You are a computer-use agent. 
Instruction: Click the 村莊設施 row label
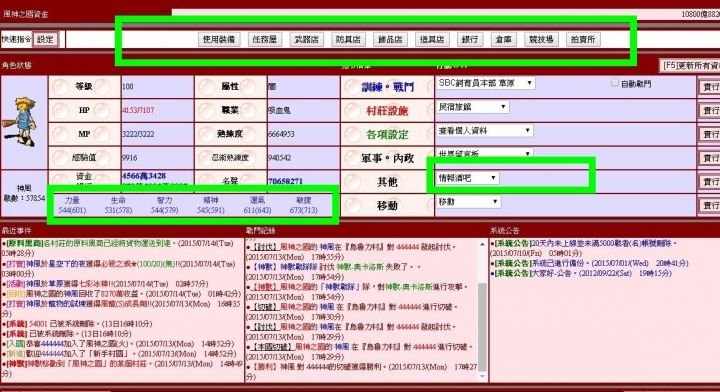[x=387, y=111]
